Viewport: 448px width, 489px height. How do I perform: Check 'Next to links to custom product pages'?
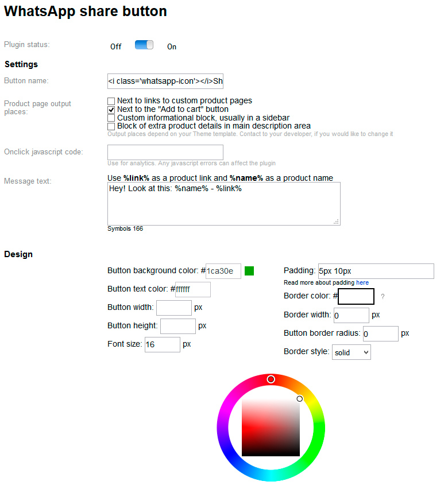[x=111, y=101]
